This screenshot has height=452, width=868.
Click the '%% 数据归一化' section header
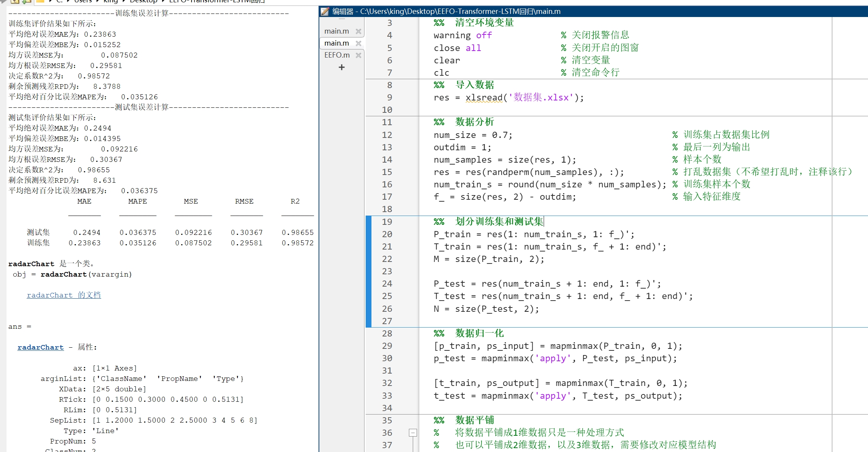coord(469,333)
